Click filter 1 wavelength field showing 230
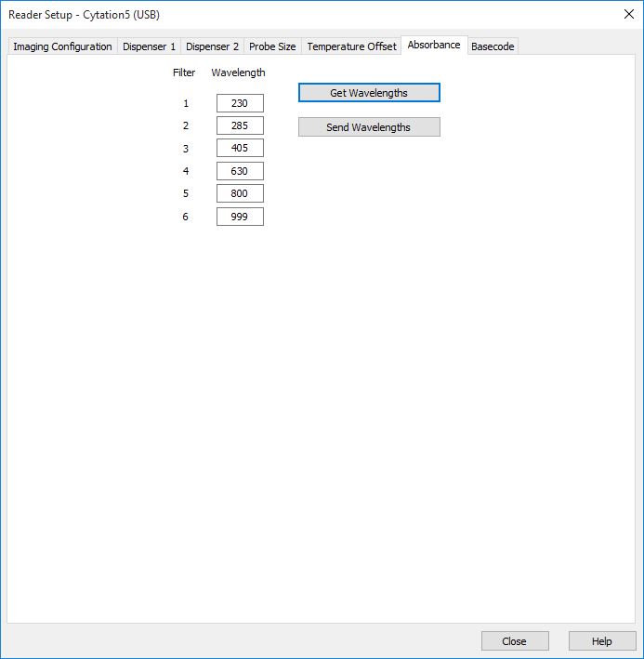The image size is (644, 659). tap(240, 103)
